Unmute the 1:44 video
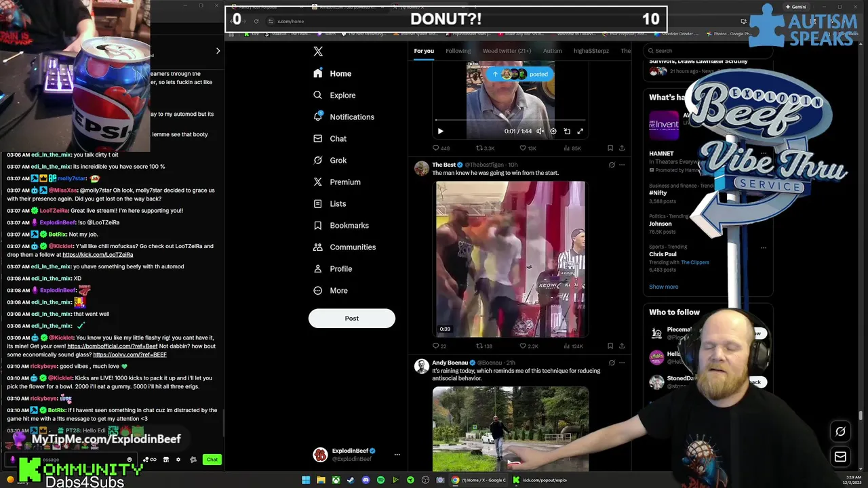The height and width of the screenshot is (488, 868). pos(540,131)
